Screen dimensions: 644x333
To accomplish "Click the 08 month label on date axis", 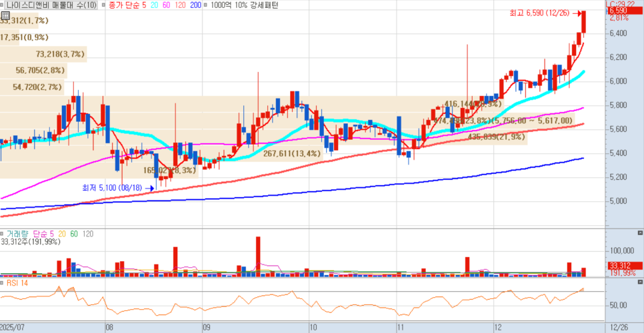I will pyautogui.click(x=109, y=327).
